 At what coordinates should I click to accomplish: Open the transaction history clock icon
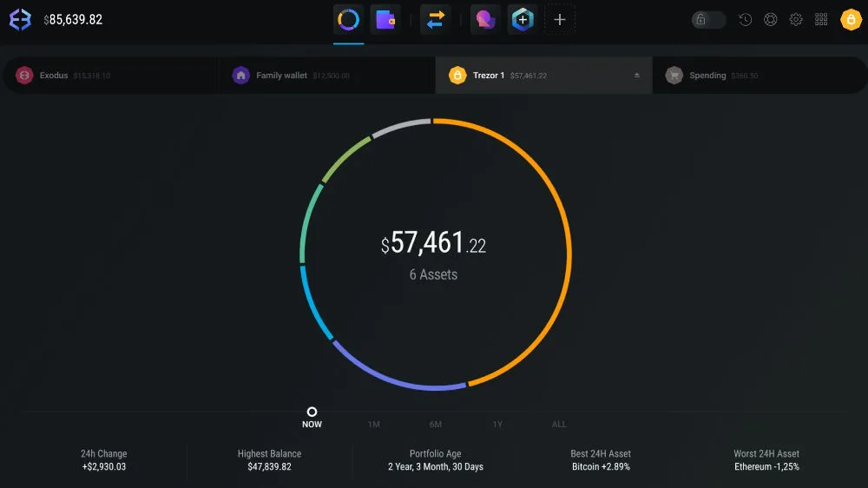click(x=745, y=20)
